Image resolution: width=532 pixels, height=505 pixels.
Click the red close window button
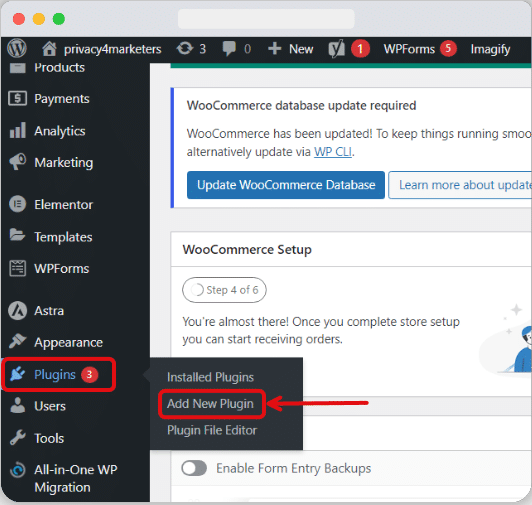tap(19, 19)
